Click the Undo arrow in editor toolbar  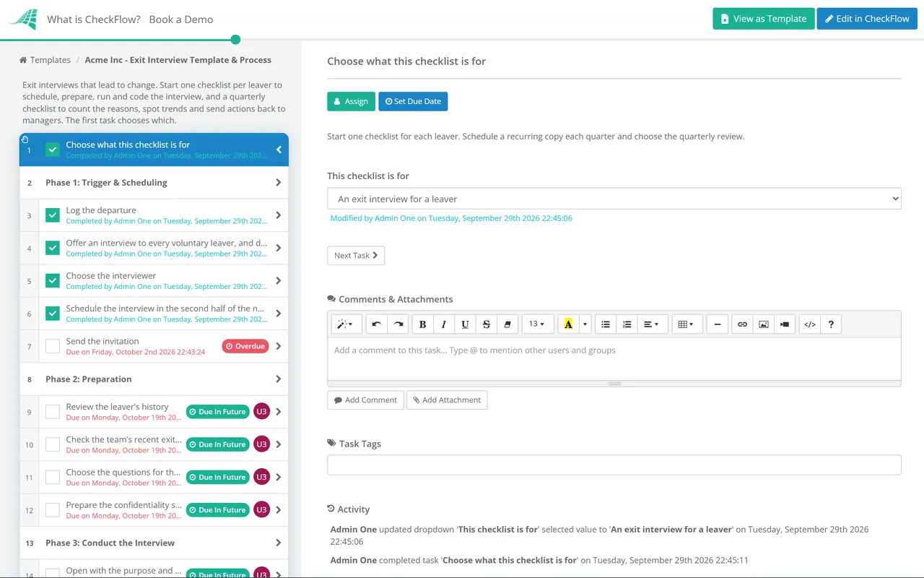(x=376, y=324)
